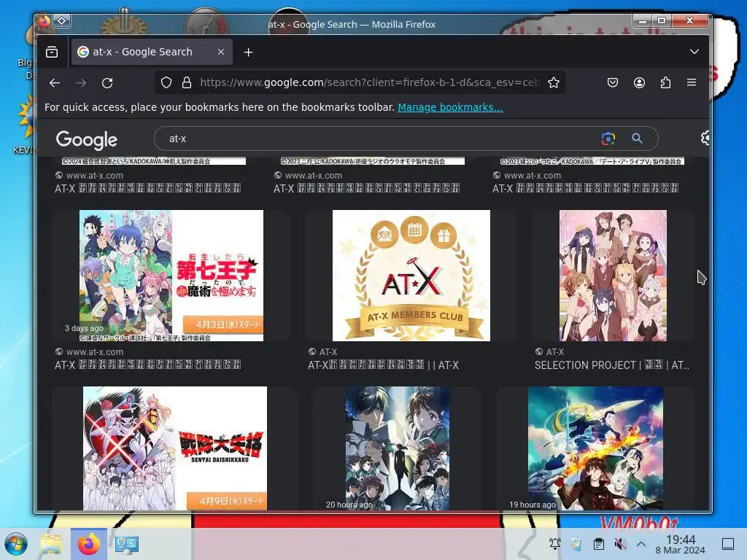This screenshot has height=560, width=747.
Task: Open Firefox View from the tab bar
Action: point(52,52)
